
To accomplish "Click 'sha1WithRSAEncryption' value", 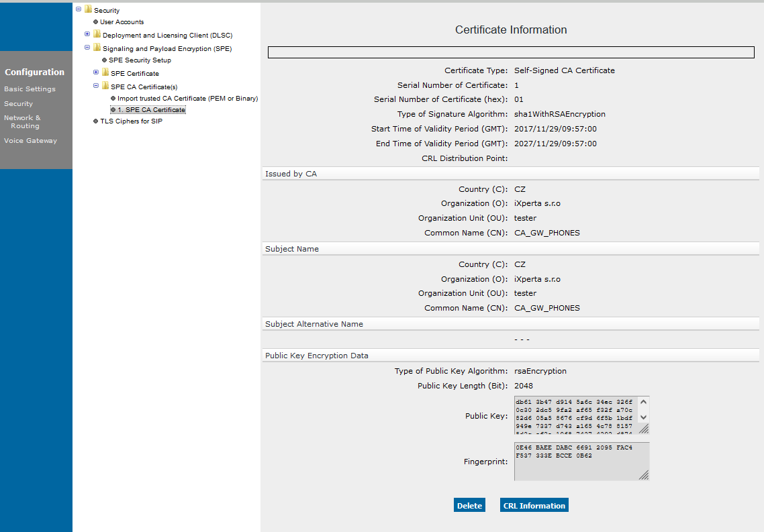I will 560,114.
